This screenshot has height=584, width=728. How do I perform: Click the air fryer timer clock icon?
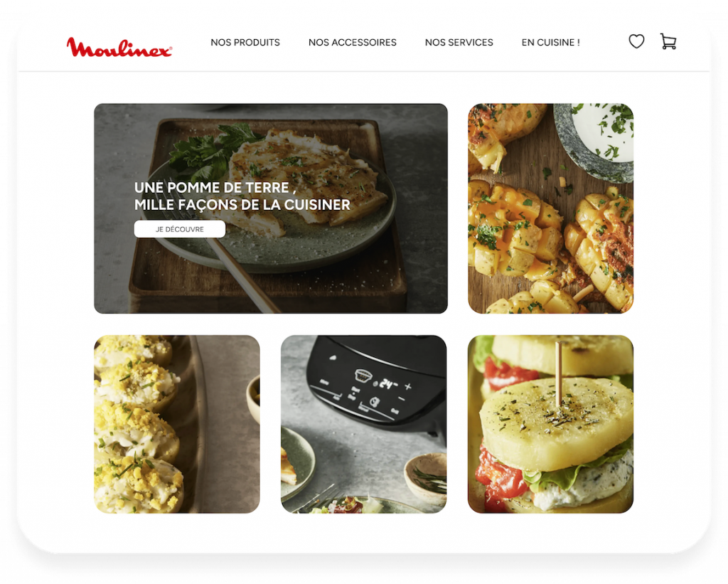coord(374,402)
